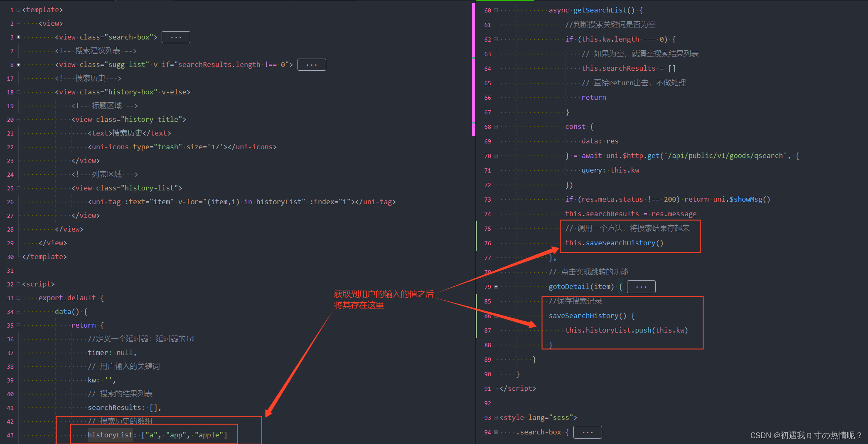This screenshot has width=868, height=444.
Task: Click the "// 用户输入的关键词" comment
Action: 124,366
